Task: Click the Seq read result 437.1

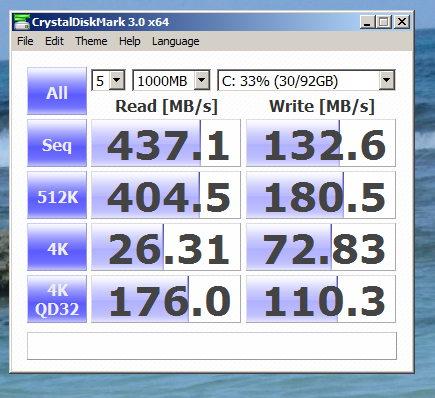Action: click(x=166, y=143)
